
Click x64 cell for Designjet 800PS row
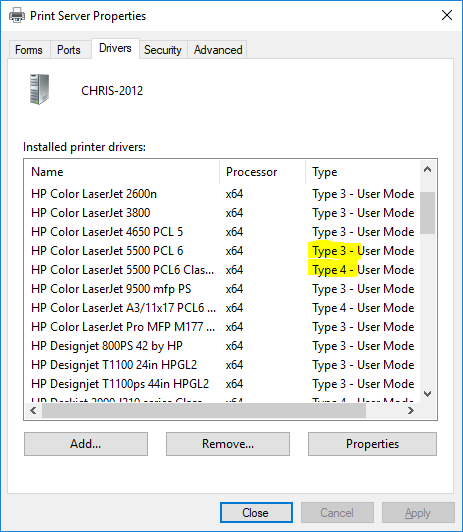click(234, 346)
